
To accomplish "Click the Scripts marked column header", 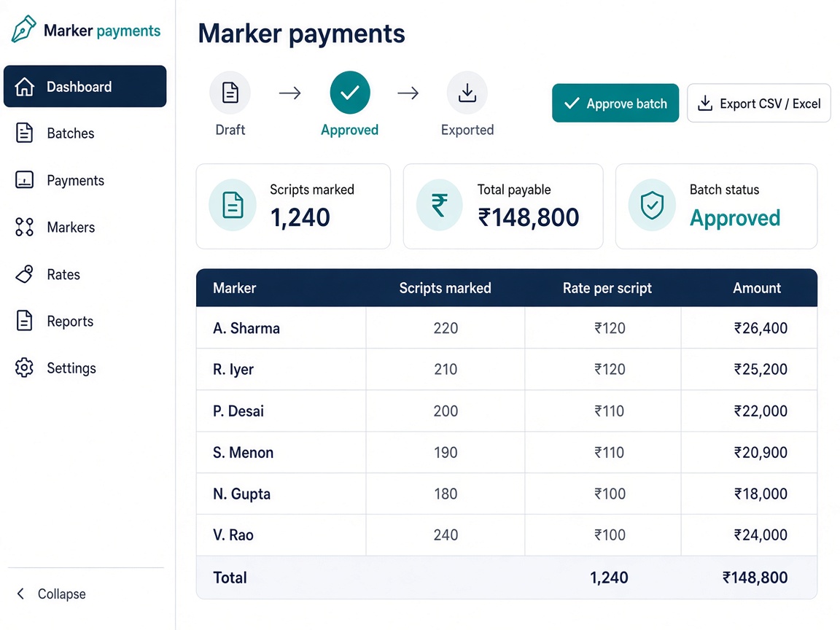I will (446, 288).
